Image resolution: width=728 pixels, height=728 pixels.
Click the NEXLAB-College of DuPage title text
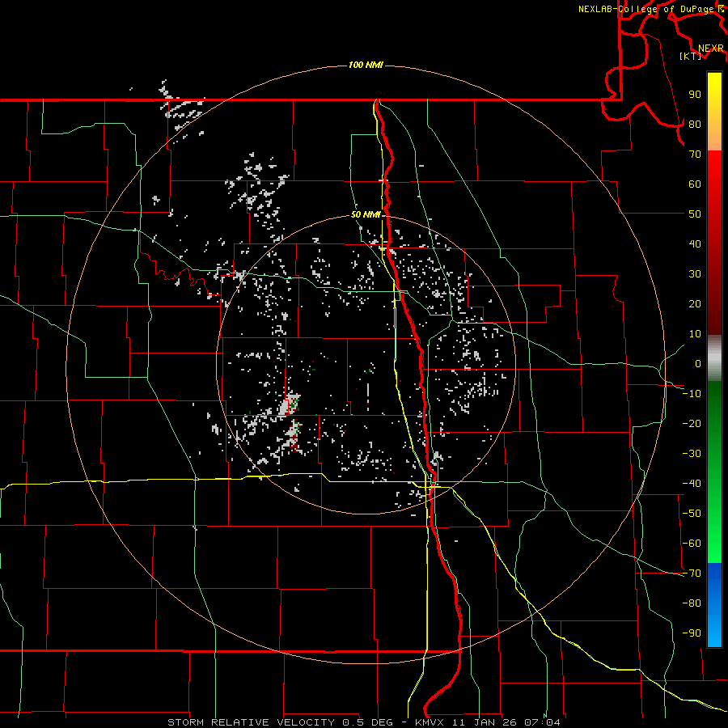pos(646,9)
